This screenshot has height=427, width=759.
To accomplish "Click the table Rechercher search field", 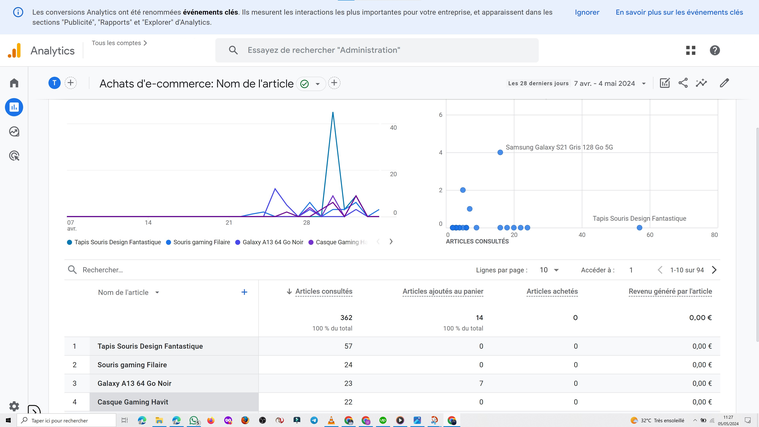I will tap(150, 270).
